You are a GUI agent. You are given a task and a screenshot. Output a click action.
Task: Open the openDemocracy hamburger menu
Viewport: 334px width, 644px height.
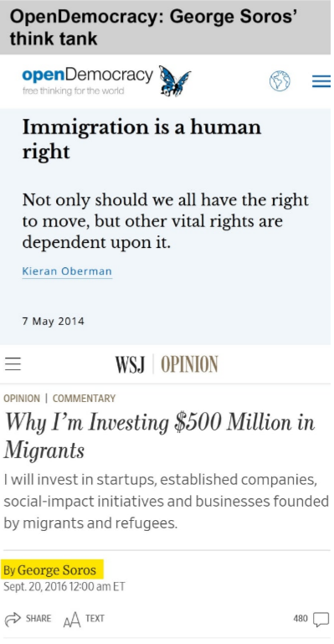[321, 81]
